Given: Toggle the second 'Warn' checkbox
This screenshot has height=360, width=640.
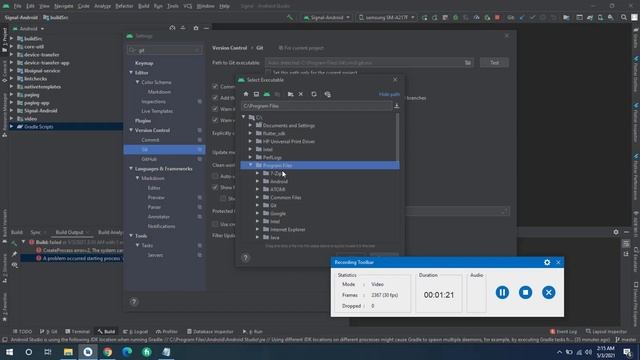Looking at the screenshot, I should pyautogui.click(x=215, y=120).
